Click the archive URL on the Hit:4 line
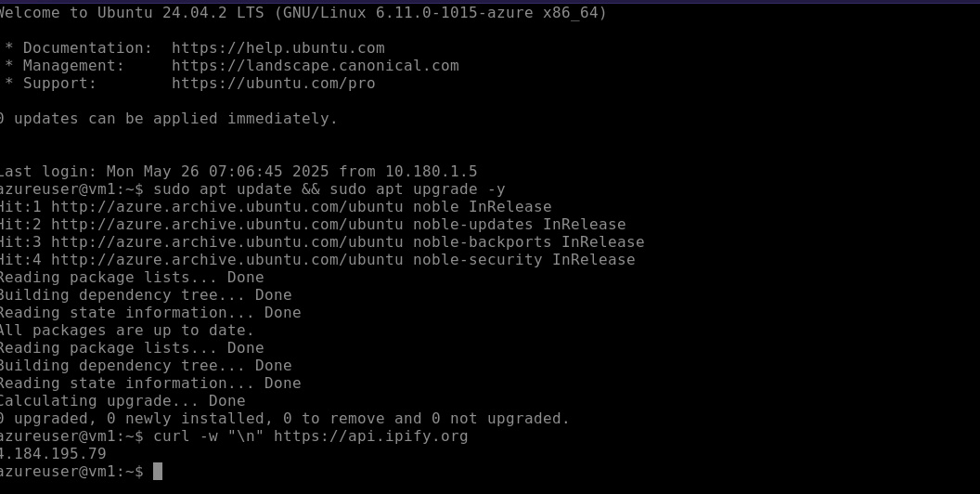The image size is (980, 494). 226,259
